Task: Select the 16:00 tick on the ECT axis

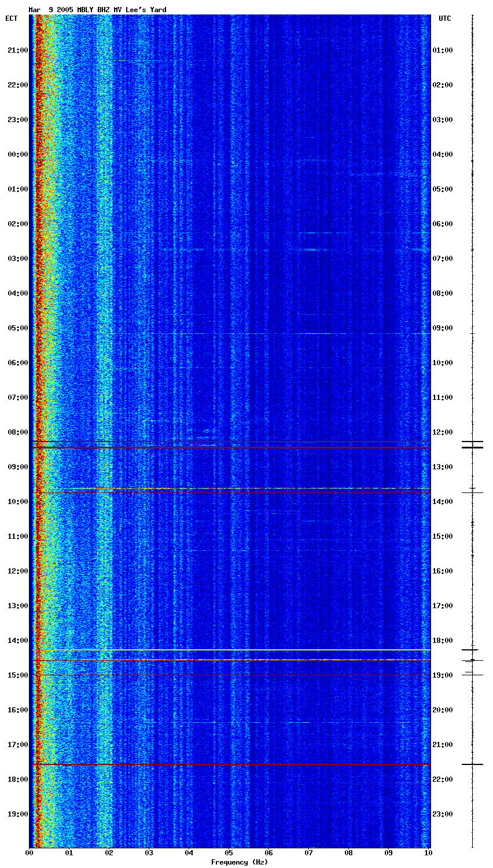Action: click(17, 710)
